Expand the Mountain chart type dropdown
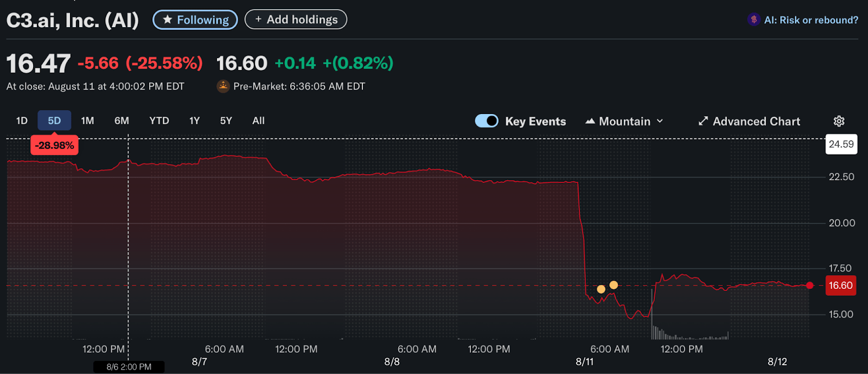This screenshot has height=374, width=868. click(x=660, y=121)
